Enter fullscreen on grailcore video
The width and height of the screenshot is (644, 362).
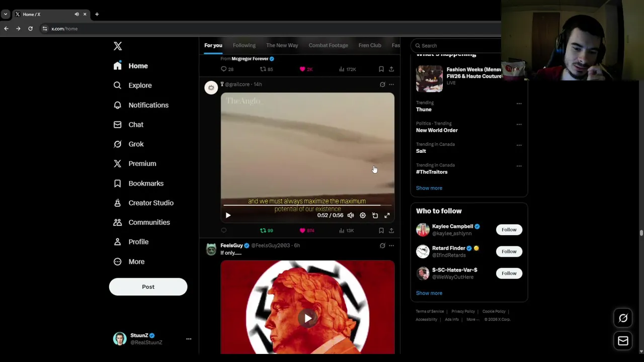coord(387,215)
